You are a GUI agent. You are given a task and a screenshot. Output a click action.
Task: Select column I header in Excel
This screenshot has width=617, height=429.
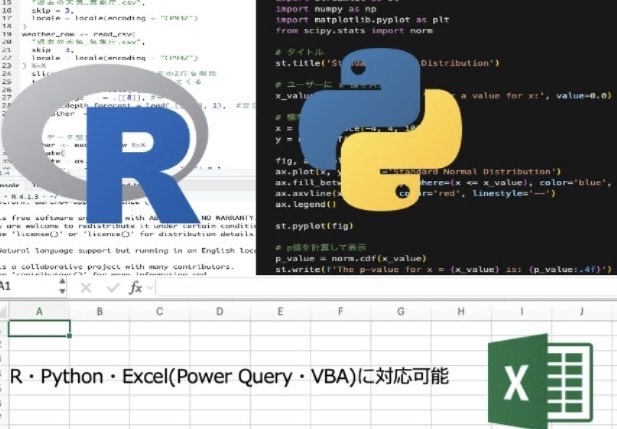click(521, 311)
